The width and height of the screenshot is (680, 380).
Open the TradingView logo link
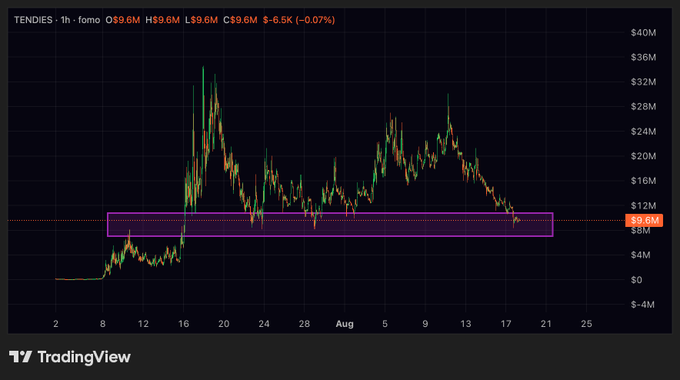70,357
